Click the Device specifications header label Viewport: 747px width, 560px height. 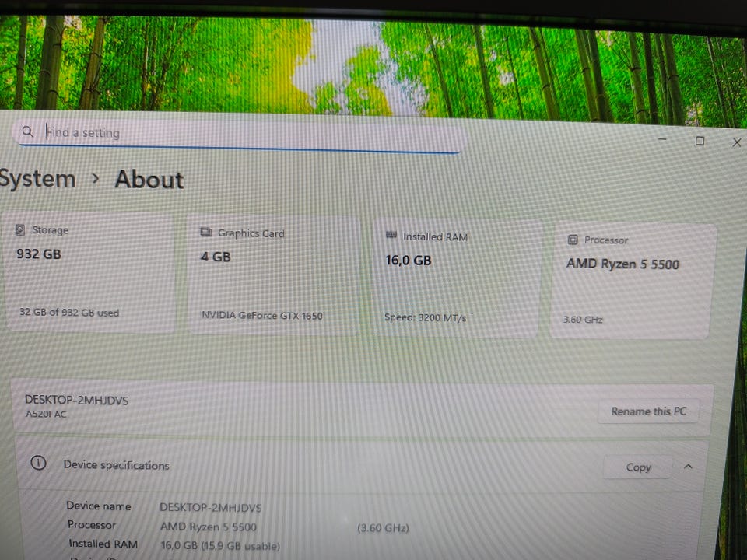[x=116, y=465]
